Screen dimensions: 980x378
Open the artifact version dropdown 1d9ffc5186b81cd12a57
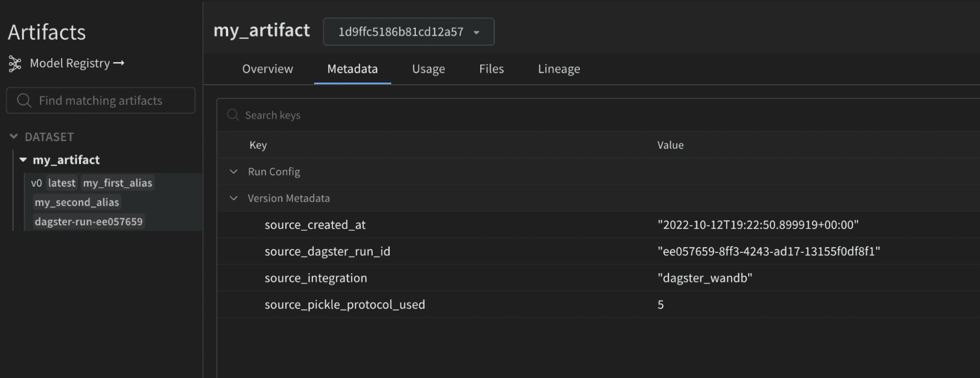409,32
